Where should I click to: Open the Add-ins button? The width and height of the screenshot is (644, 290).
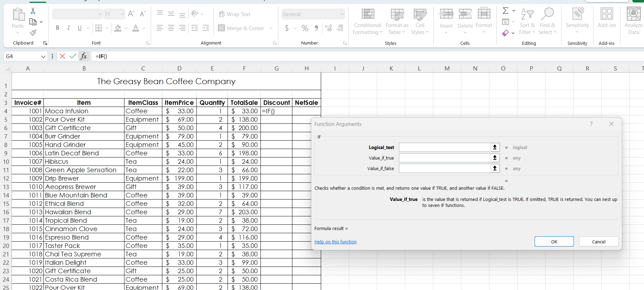(606, 18)
